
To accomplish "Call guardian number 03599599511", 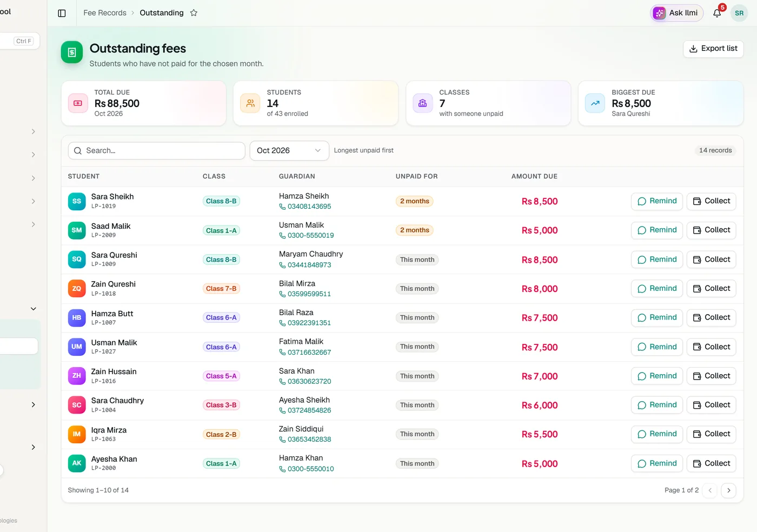I will pos(305,294).
